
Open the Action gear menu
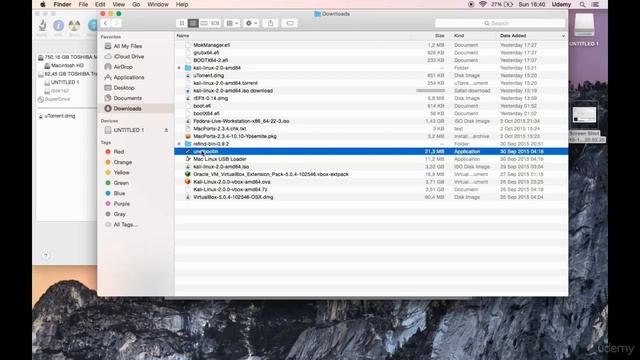251,23
